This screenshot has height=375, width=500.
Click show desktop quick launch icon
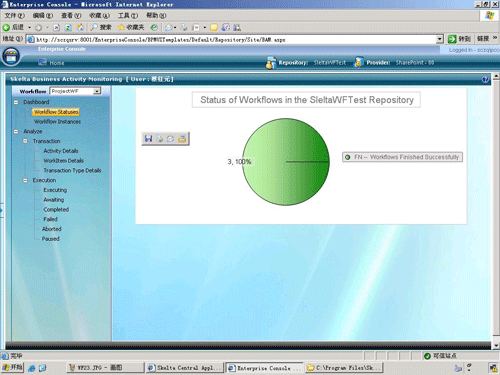42,368
